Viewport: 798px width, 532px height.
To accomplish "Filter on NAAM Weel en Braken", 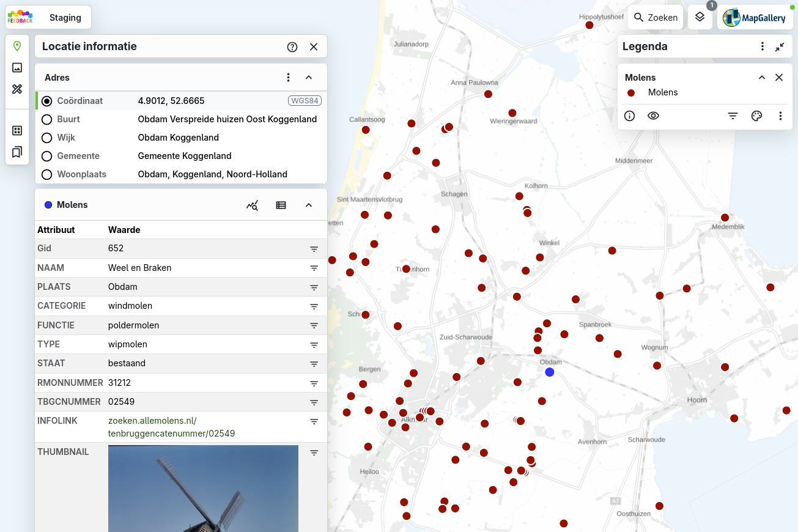I will pyautogui.click(x=314, y=268).
